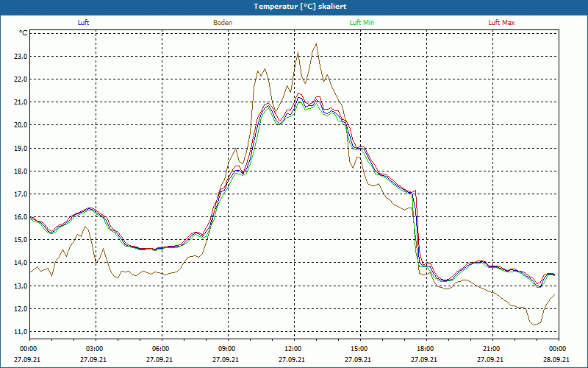This screenshot has height=368, width=588.
Task: Select the Boden legend label
Action: (223, 23)
